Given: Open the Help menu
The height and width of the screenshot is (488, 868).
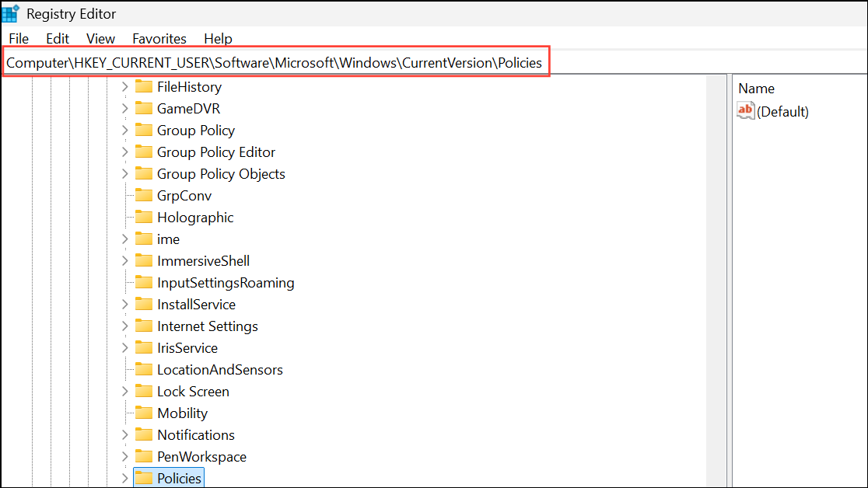Looking at the screenshot, I should point(218,39).
